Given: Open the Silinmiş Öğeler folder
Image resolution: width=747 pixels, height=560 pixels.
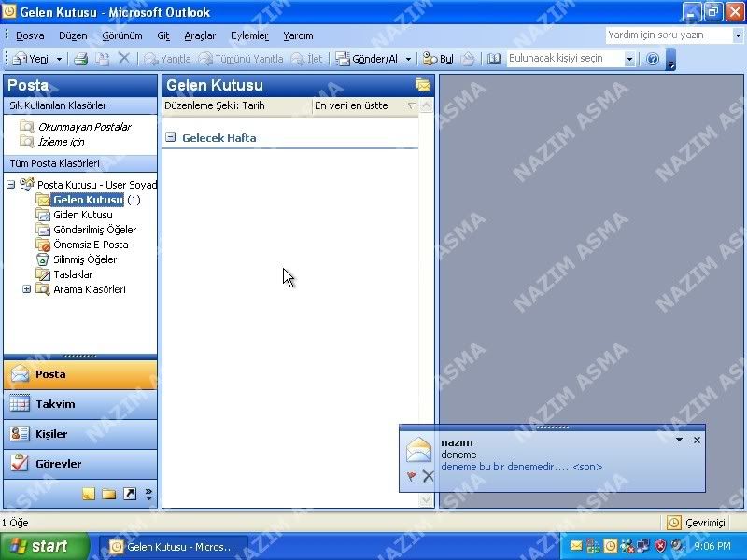Looking at the screenshot, I should [85, 259].
